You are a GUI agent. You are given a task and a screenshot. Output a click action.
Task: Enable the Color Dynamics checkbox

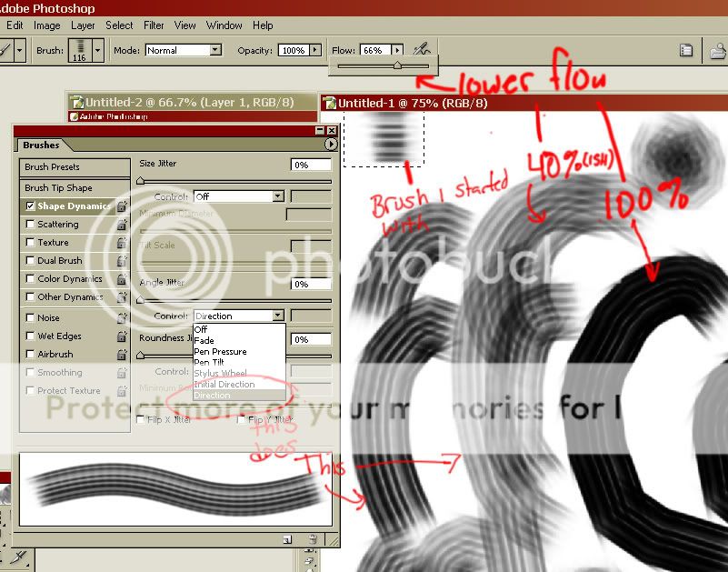tap(30, 278)
